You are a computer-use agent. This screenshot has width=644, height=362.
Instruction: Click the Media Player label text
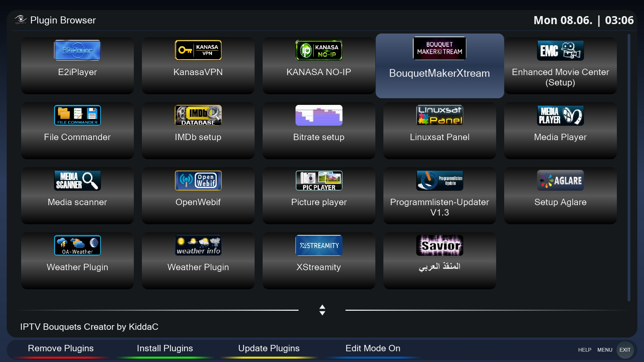(560, 137)
